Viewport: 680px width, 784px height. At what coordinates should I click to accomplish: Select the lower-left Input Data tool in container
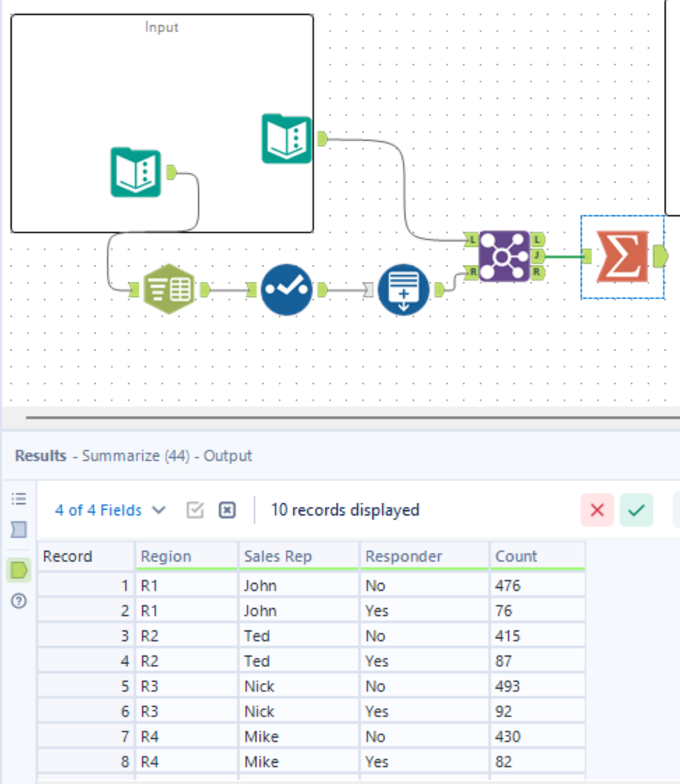point(136,172)
